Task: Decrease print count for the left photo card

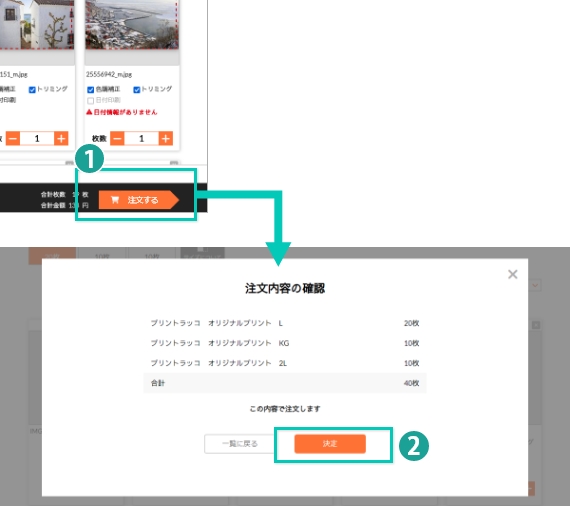Action: [13, 138]
